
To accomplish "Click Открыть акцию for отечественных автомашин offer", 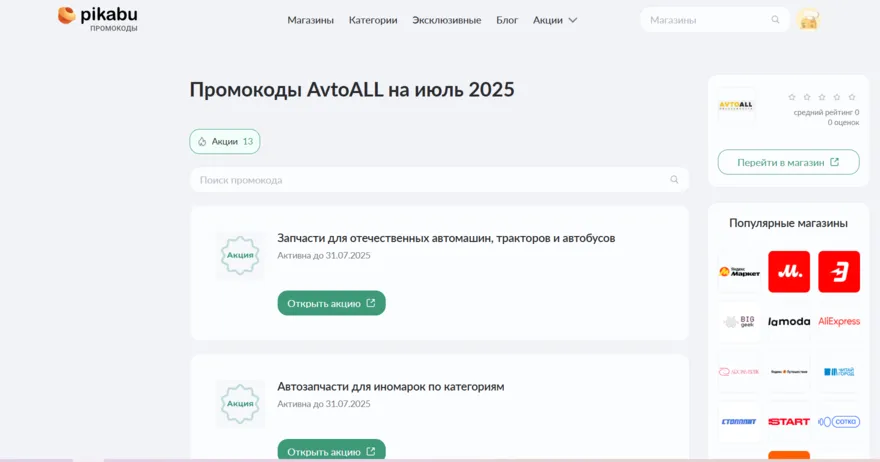I will pyautogui.click(x=331, y=303).
